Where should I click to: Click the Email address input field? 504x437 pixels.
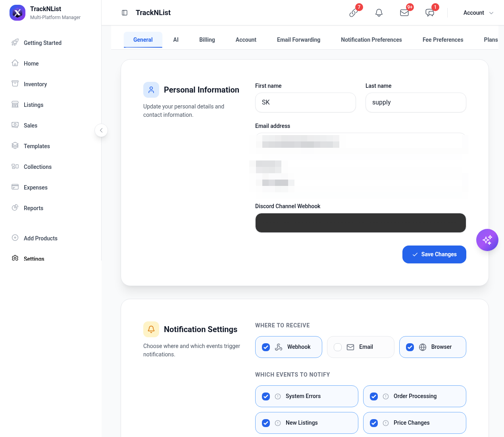click(x=360, y=143)
